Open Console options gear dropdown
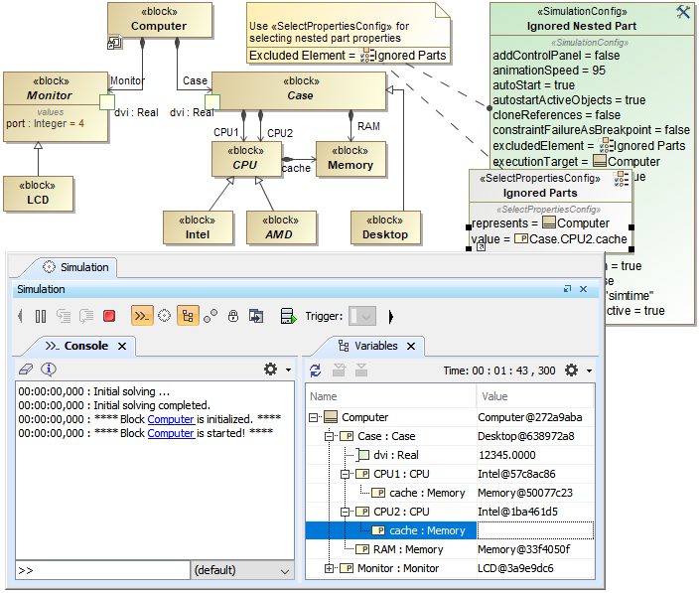The image size is (700, 593). coord(275,370)
